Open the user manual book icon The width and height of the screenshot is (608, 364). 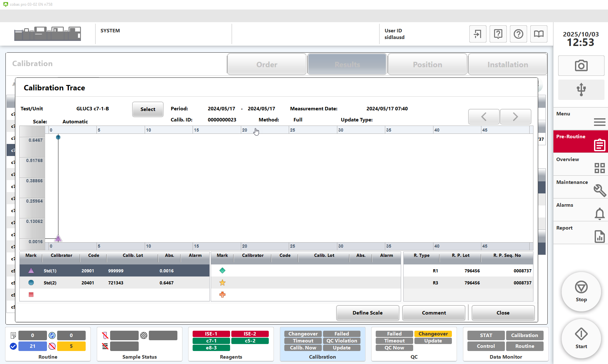coord(539,34)
